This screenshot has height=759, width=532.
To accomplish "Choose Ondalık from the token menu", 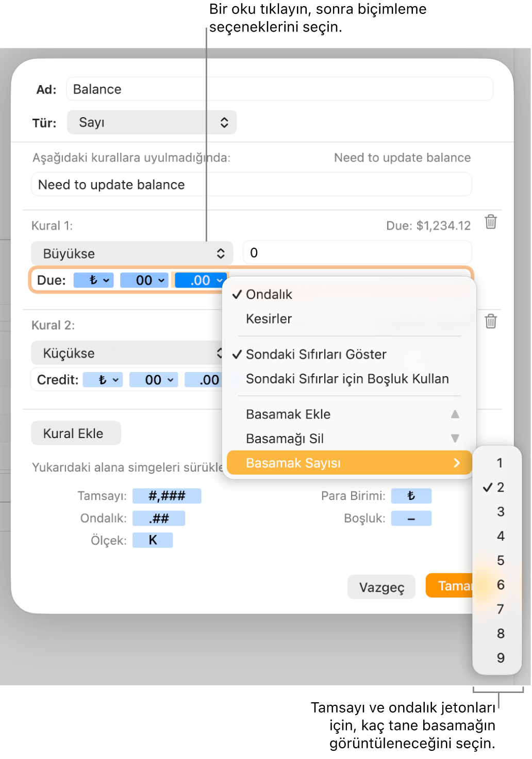I will pyautogui.click(x=349, y=294).
